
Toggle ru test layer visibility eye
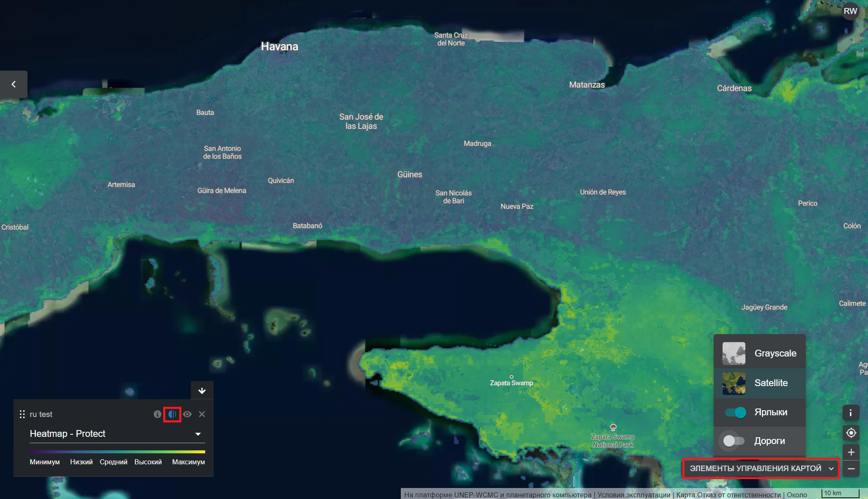187,414
